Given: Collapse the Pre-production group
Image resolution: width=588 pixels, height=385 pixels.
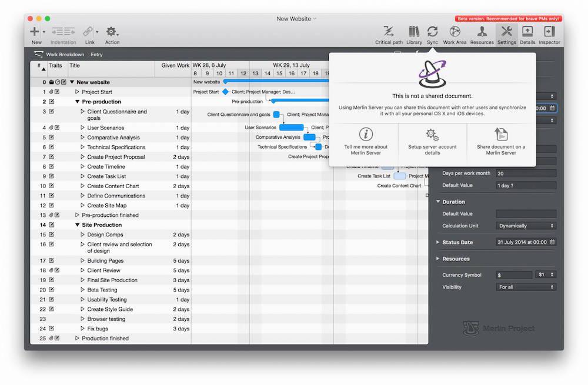Looking at the screenshot, I should 77,102.
